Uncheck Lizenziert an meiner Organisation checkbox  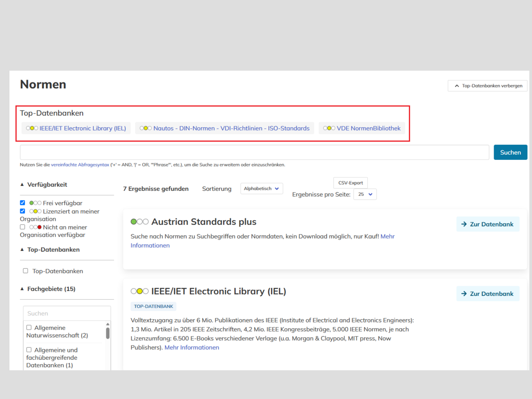pos(23,211)
